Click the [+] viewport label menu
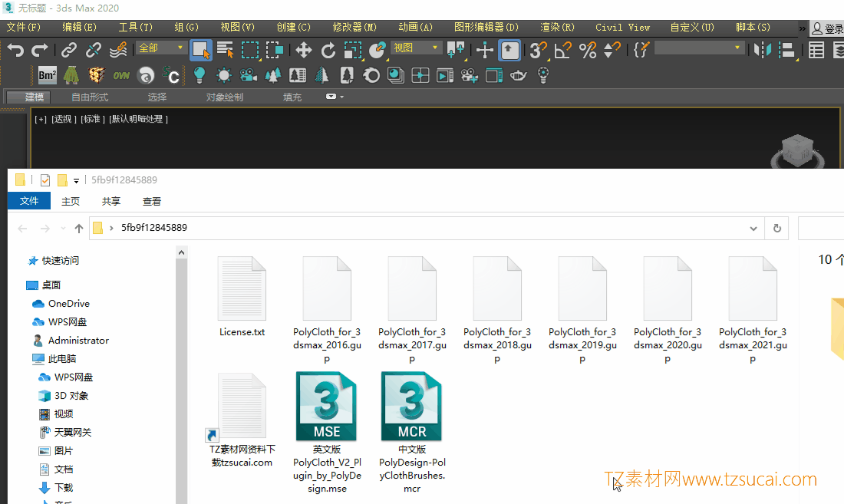Viewport: 844px width, 504px height. pos(41,119)
